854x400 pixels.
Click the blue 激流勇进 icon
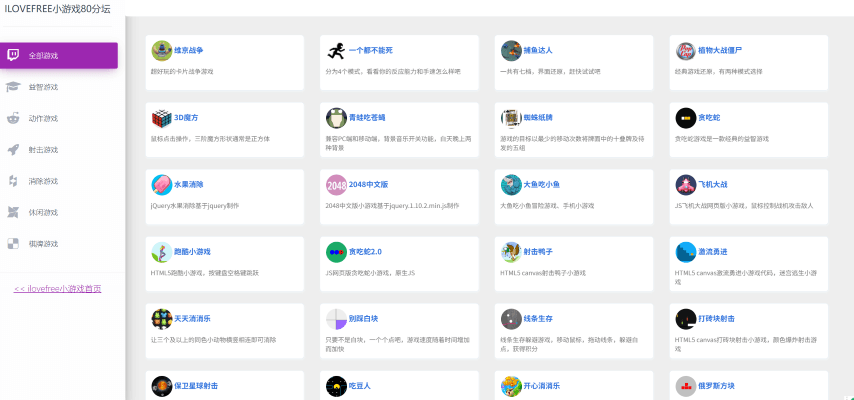686,252
